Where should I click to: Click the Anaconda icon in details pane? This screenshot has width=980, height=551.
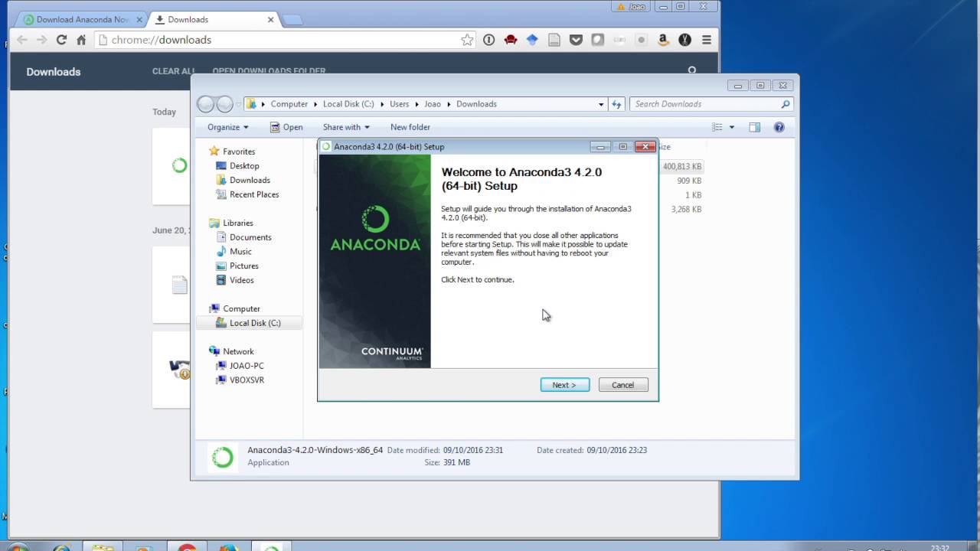click(x=223, y=457)
